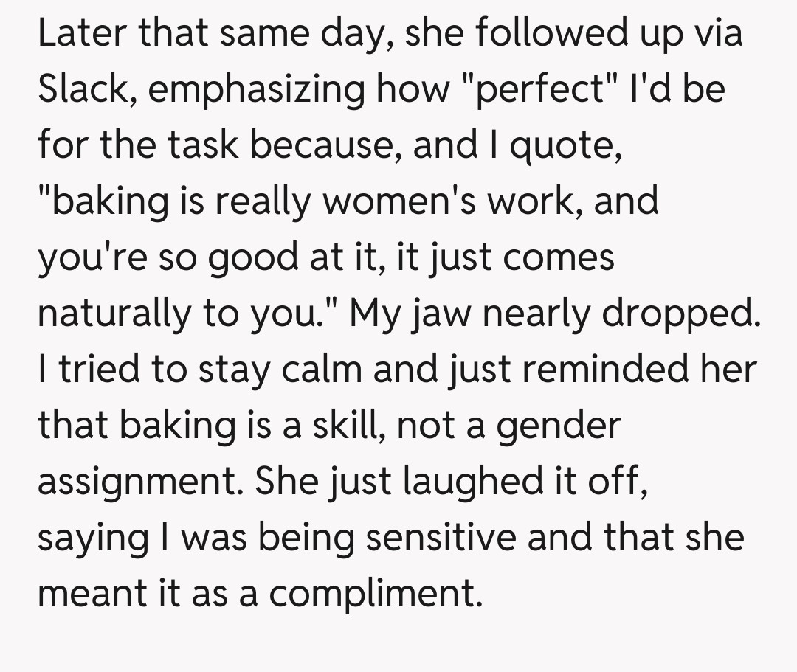Click the word "emphasizing"
The height and width of the screenshot is (672, 797).
tap(256, 89)
